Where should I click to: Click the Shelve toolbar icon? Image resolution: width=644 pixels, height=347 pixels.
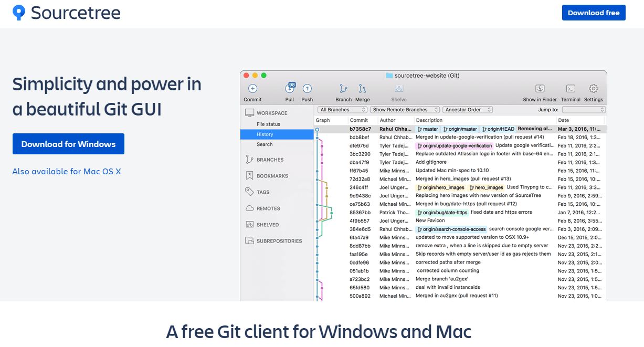(x=399, y=89)
